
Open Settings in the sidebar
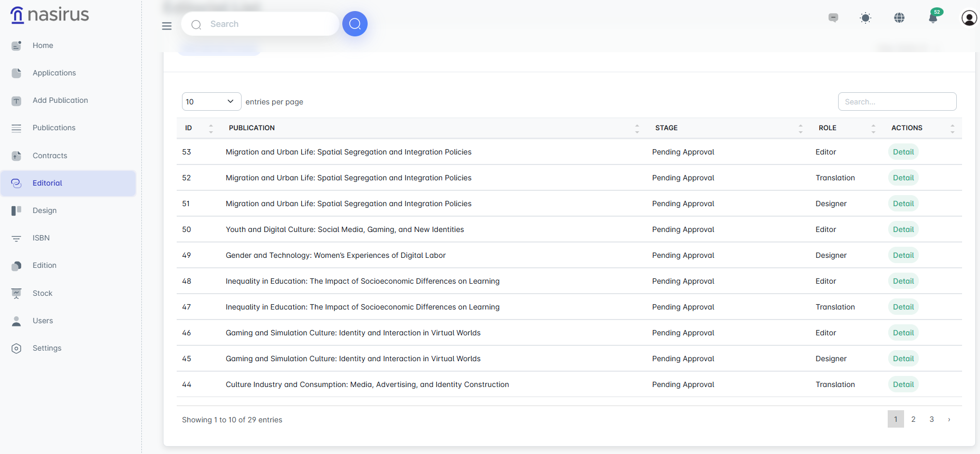47,349
